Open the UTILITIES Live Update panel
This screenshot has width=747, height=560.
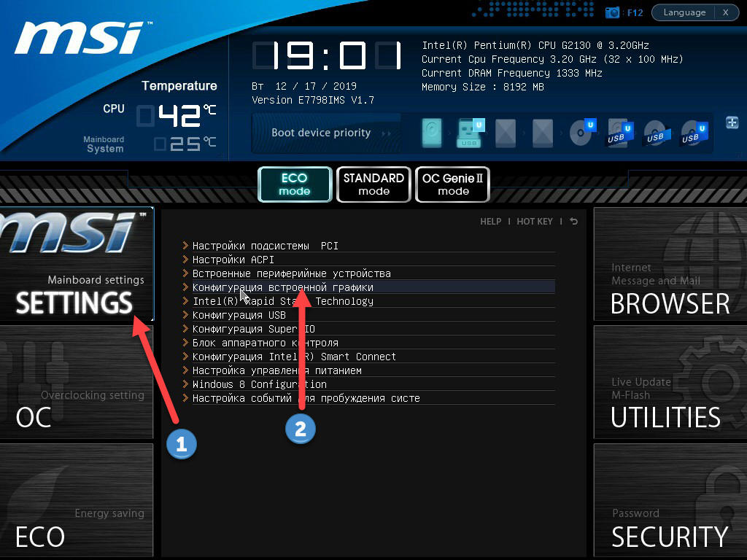click(x=670, y=382)
